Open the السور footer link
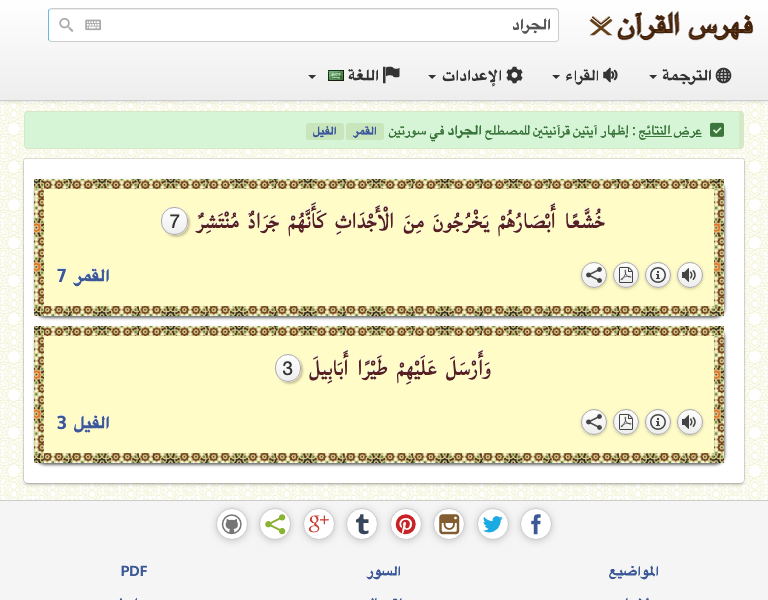The width and height of the screenshot is (768, 600). pyautogui.click(x=384, y=572)
